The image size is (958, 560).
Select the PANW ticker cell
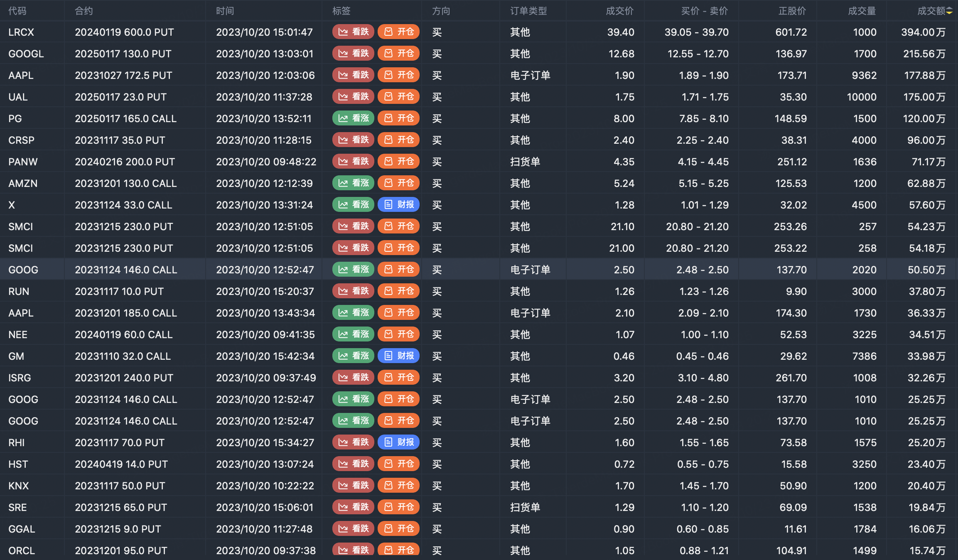(23, 162)
